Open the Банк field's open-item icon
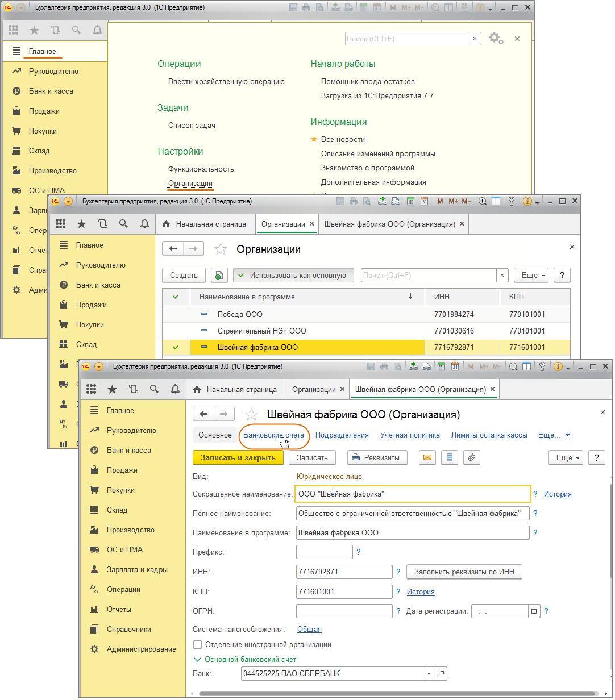The image size is (615, 700). point(442,674)
